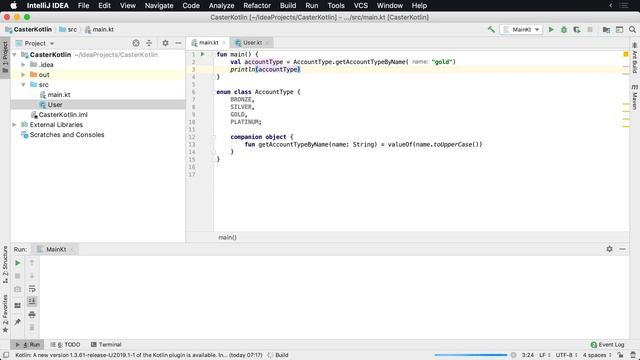
Task: Open the TODO tool window
Action: (65, 344)
